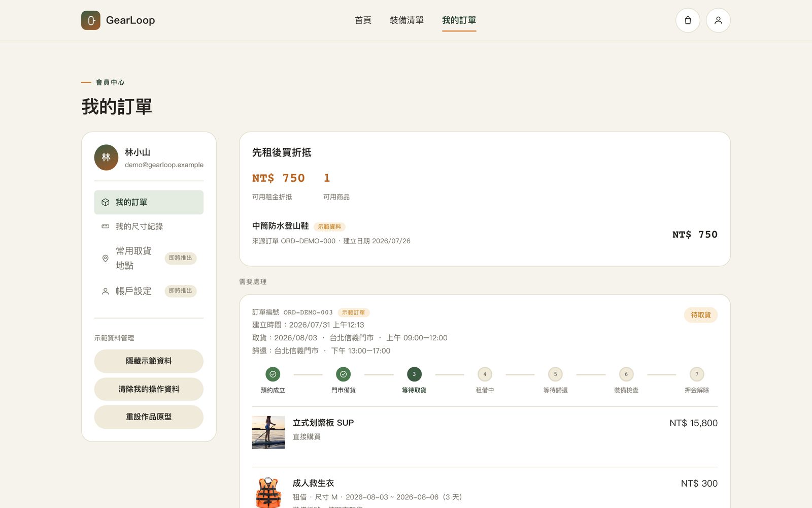This screenshot has height=508, width=812.
Task: Click the 成人救生衣 life jacket thumbnail
Action: click(x=268, y=492)
